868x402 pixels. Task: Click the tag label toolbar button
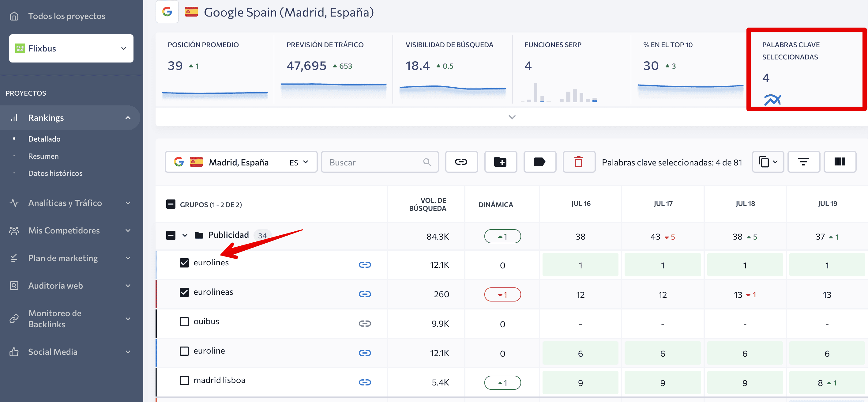click(x=539, y=162)
